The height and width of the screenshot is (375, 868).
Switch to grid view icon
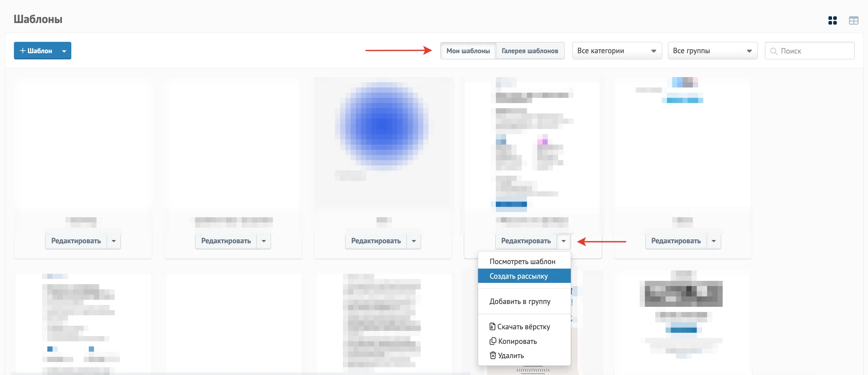click(x=832, y=20)
